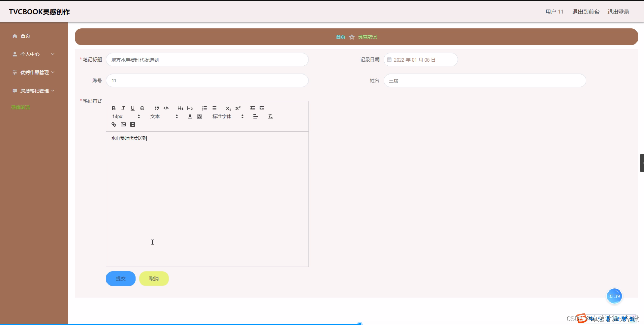Click the blue 03:39 timer bubble
The width and height of the screenshot is (644, 325).
614,296
